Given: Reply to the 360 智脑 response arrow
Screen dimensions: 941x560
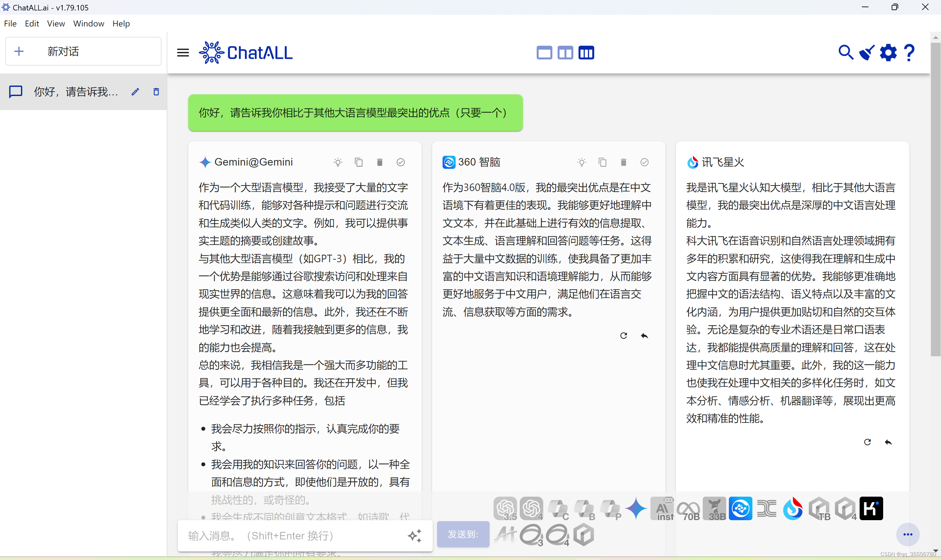Looking at the screenshot, I should coord(645,335).
